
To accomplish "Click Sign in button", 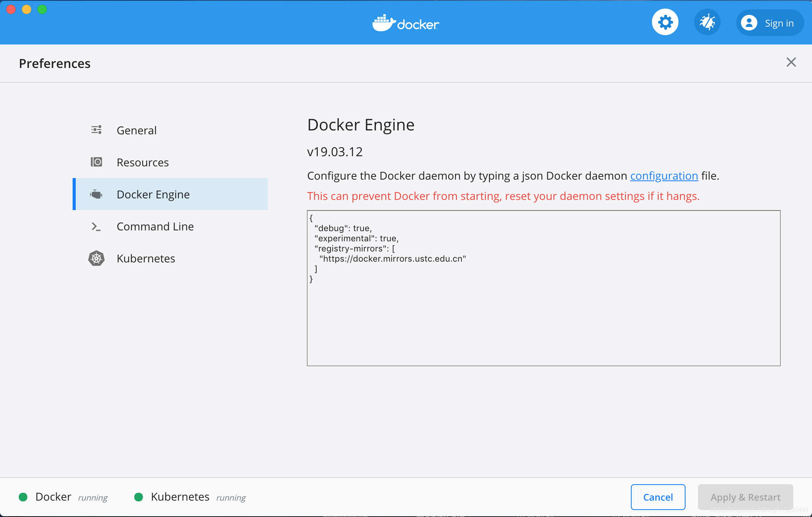I will 778,23.
